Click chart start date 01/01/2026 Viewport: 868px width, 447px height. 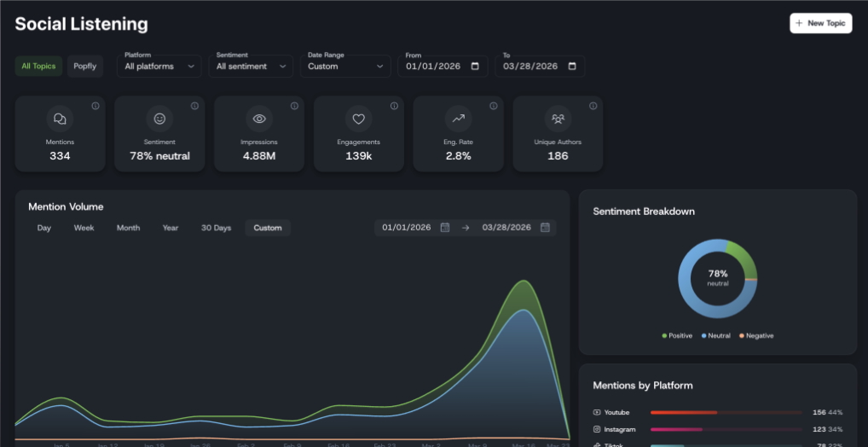coord(407,227)
